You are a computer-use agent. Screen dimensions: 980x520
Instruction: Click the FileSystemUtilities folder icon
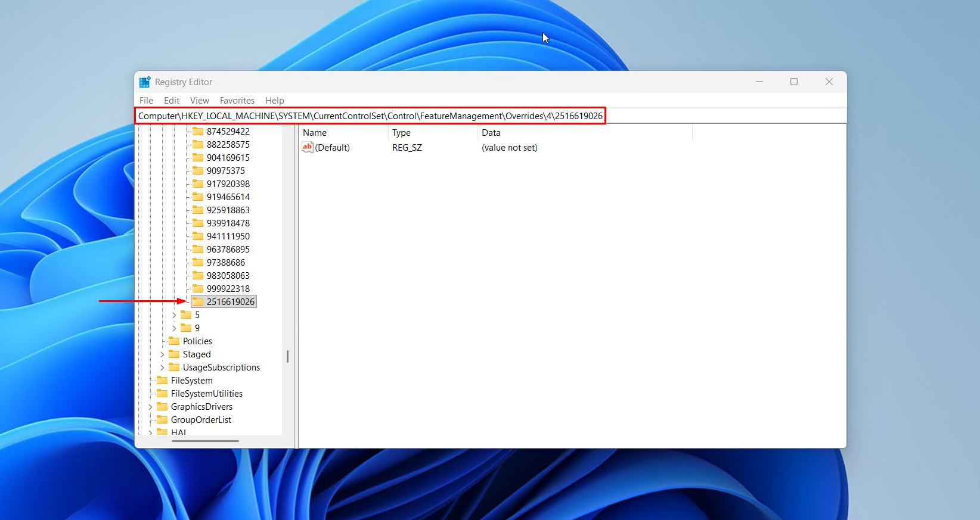[x=162, y=393]
